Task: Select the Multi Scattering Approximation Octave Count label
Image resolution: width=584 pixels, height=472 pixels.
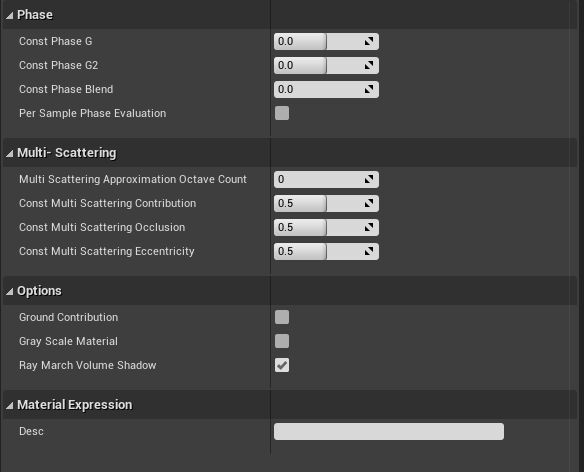Action: click(x=133, y=180)
